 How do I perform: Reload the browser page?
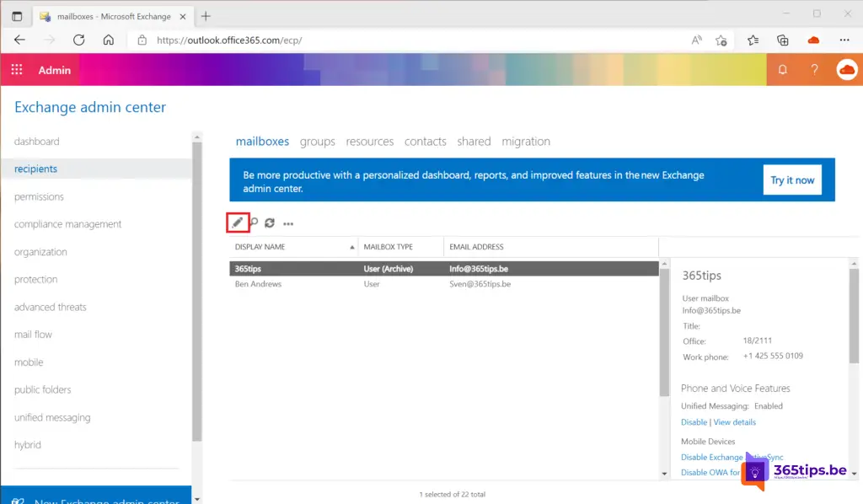point(78,40)
